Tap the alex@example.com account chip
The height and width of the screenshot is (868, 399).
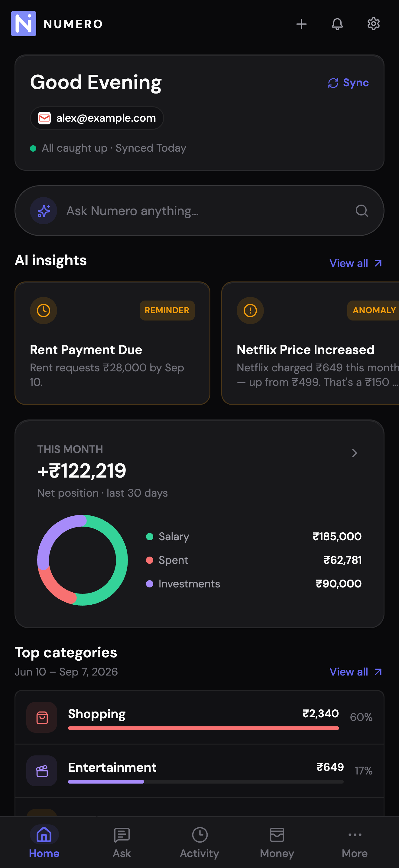coord(97,118)
